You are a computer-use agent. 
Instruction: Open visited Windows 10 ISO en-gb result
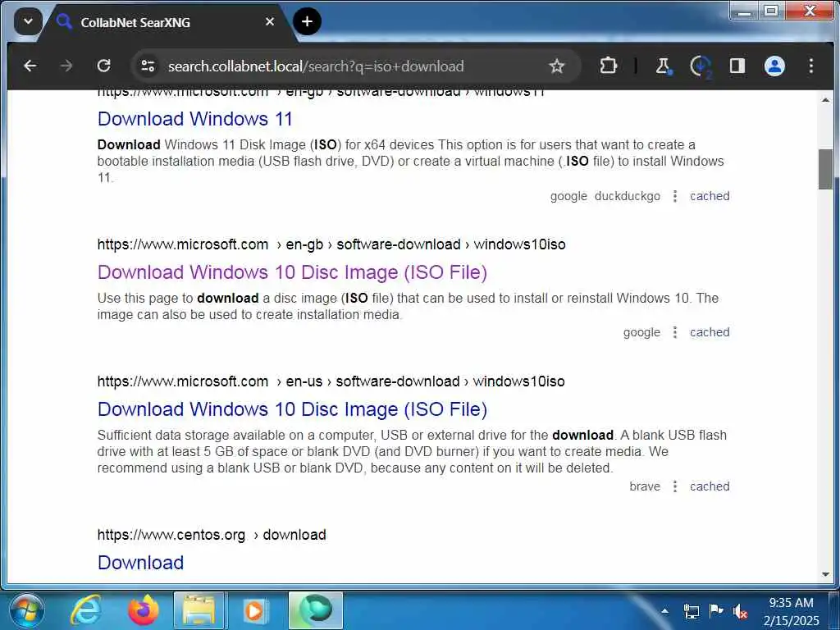(292, 272)
